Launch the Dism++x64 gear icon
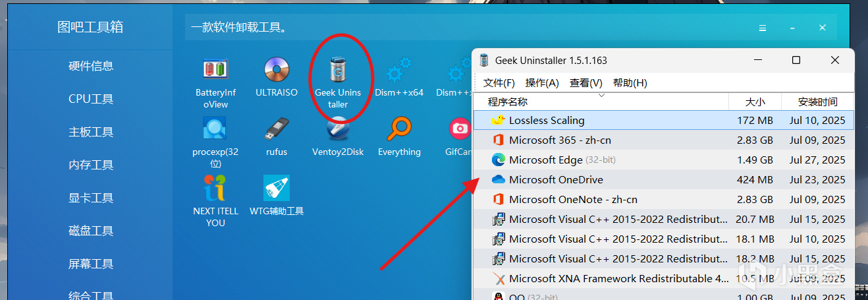868x300 pixels. point(399,69)
